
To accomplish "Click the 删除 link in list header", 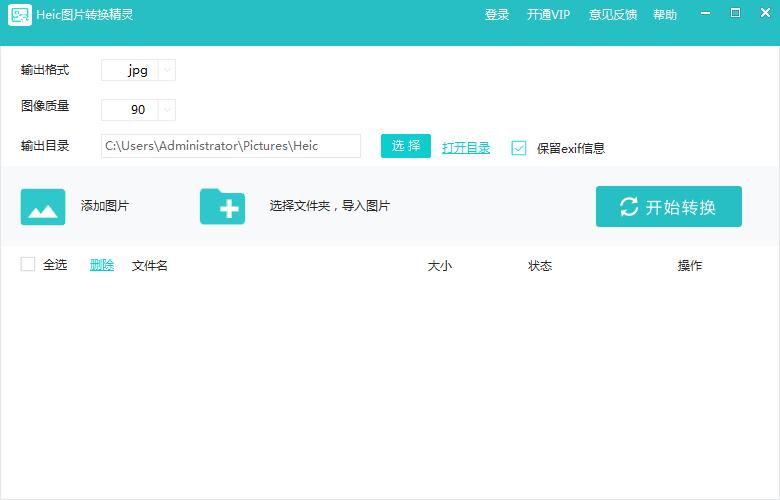I will click(x=102, y=265).
